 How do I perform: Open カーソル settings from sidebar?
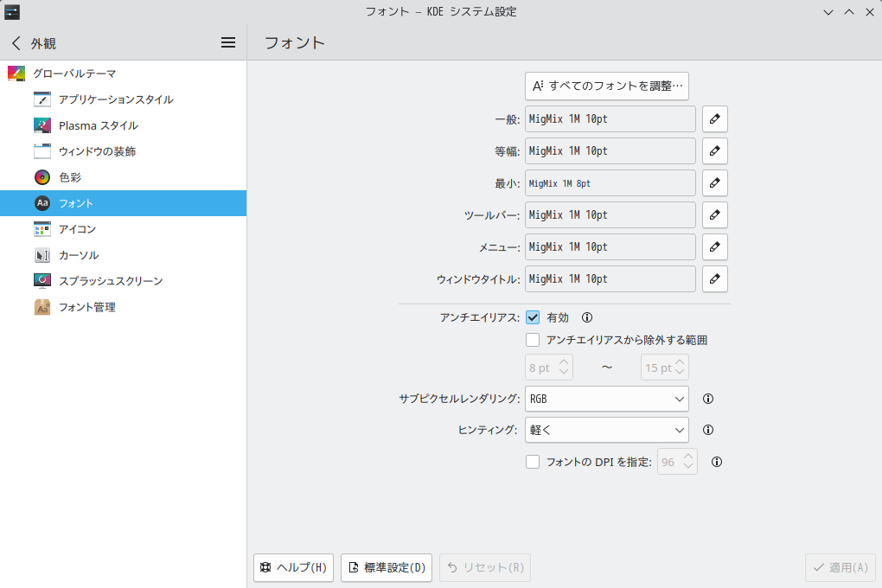78,255
